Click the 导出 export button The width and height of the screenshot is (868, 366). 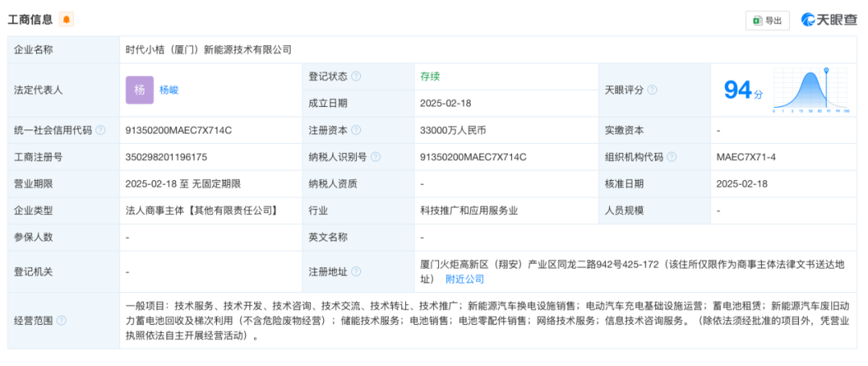768,20
